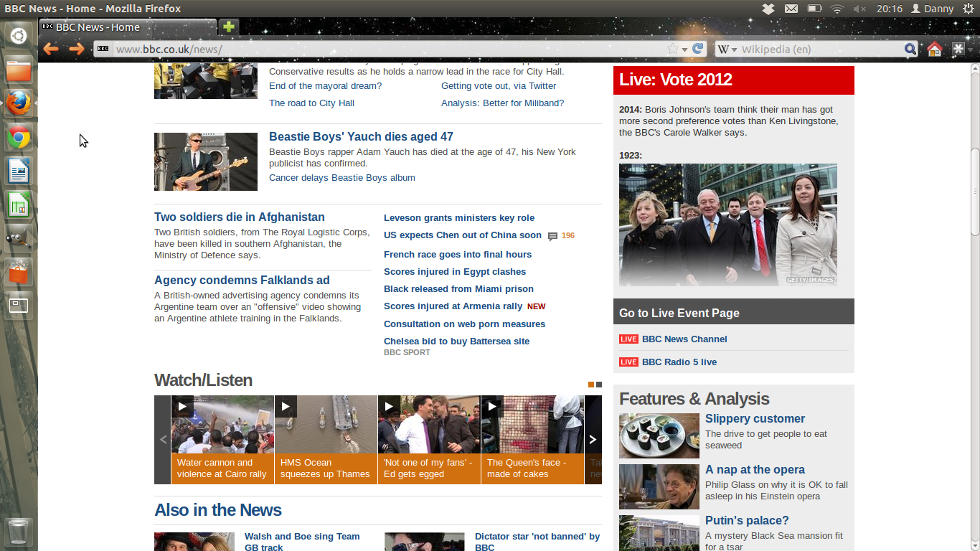Open the Ubuntu Dash home launcher

click(19, 35)
